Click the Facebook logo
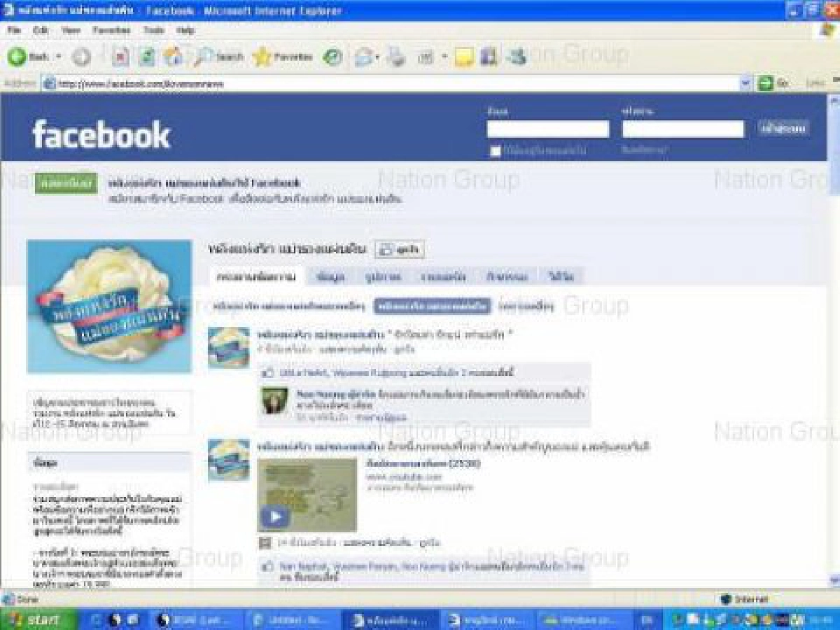This screenshot has height=630, width=840. pos(101,134)
